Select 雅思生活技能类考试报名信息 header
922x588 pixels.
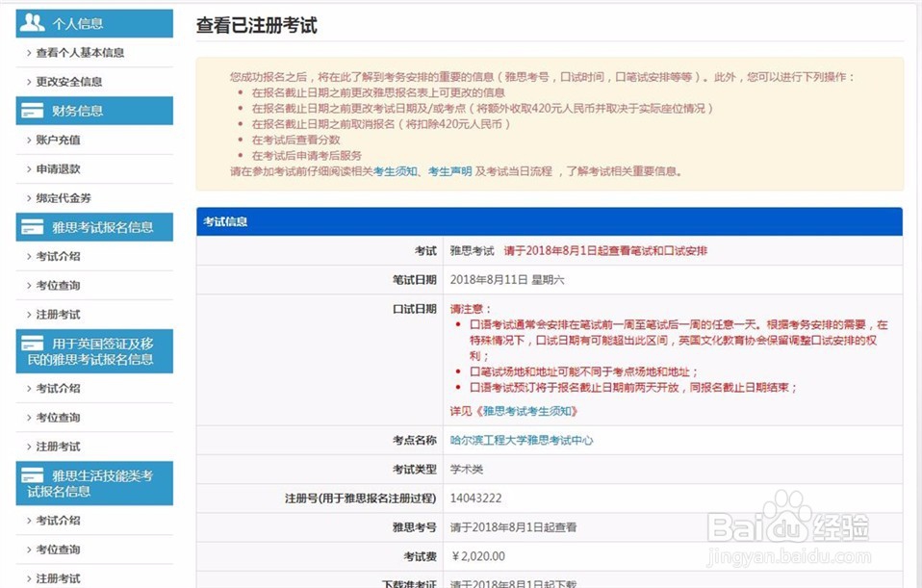click(x=94, y=483)
